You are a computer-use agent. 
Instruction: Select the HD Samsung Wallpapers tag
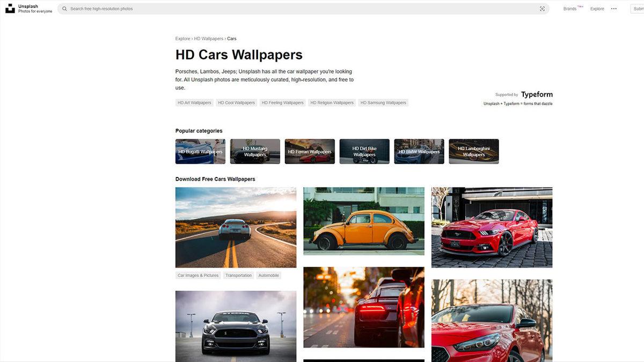[383, 102]
